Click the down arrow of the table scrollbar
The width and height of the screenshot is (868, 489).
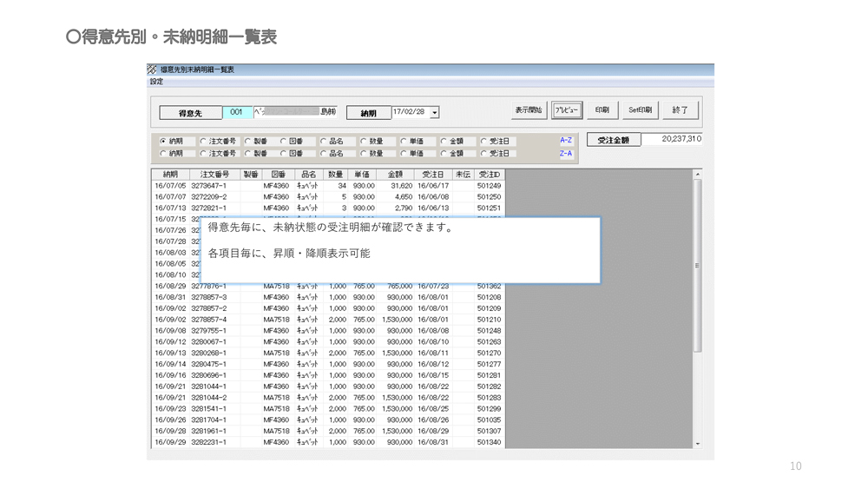pyautogui.click(x=698, y=444)
